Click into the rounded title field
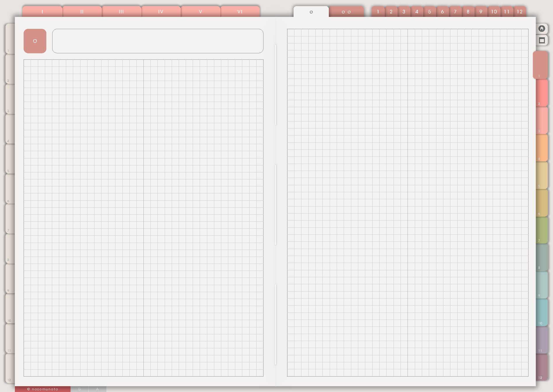This screenshot has width=553, height=392. tap(158, 41)
